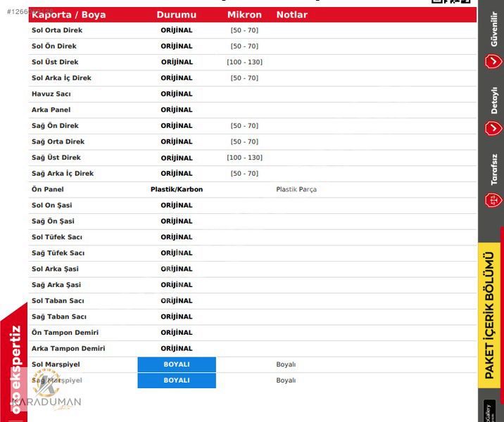This screenshot has height=422, width=504.
Task: Click the Plastik Parça note text
Action: [296, 189]
